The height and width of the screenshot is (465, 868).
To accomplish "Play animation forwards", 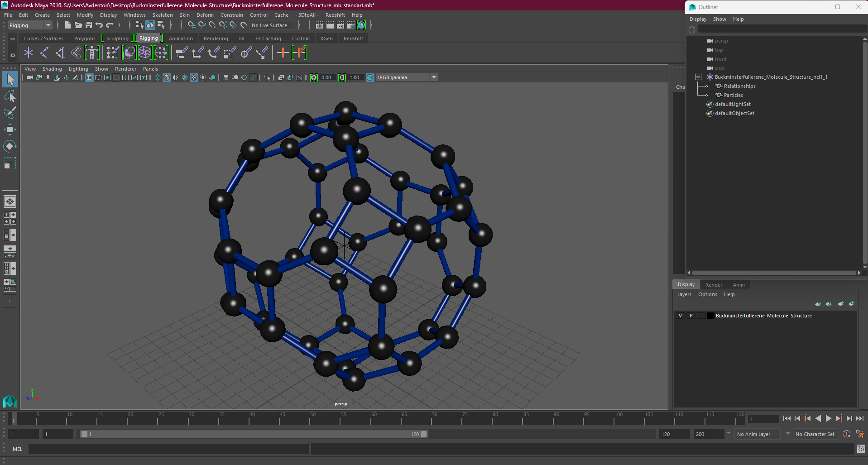I will (x=829, y=419).
